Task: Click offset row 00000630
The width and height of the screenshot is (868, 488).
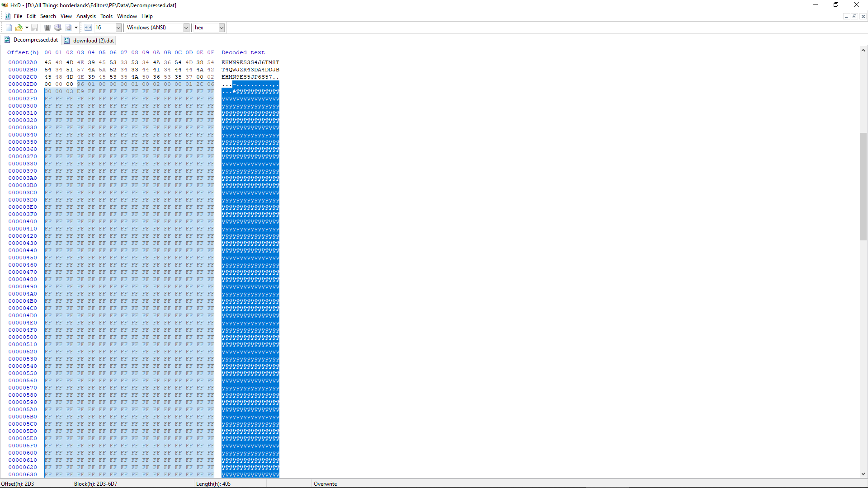Action: 23,474
